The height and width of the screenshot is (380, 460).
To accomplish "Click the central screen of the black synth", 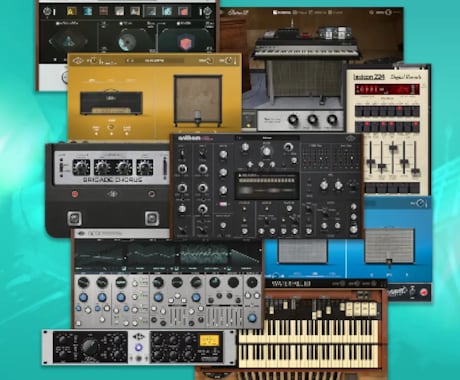I will coord(267,186).
